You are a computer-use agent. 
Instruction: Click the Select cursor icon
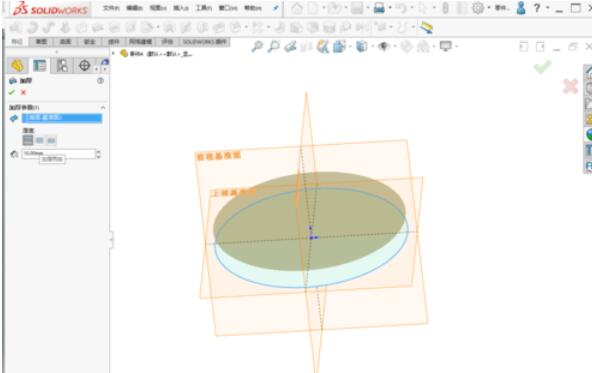pos(424,8)
